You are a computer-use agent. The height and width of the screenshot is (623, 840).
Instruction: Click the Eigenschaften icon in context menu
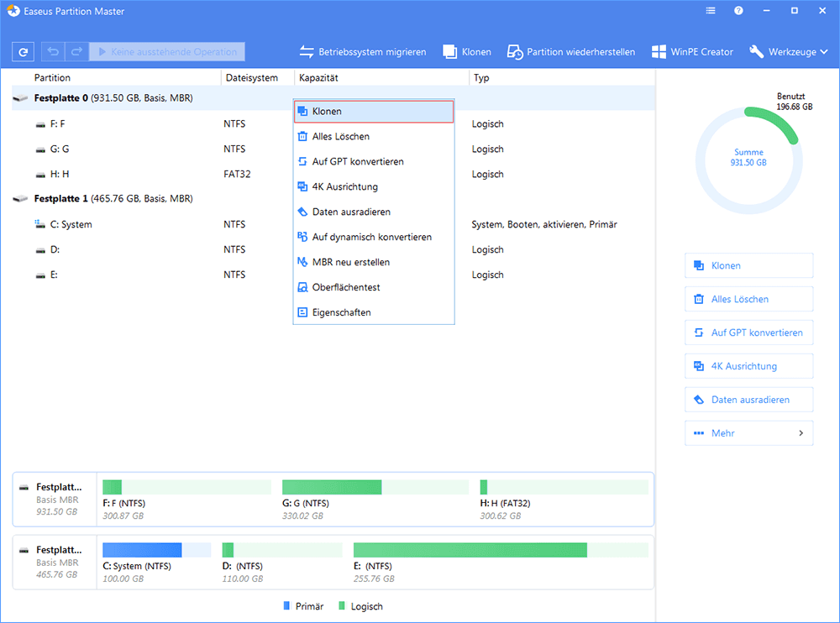[302, 312]
